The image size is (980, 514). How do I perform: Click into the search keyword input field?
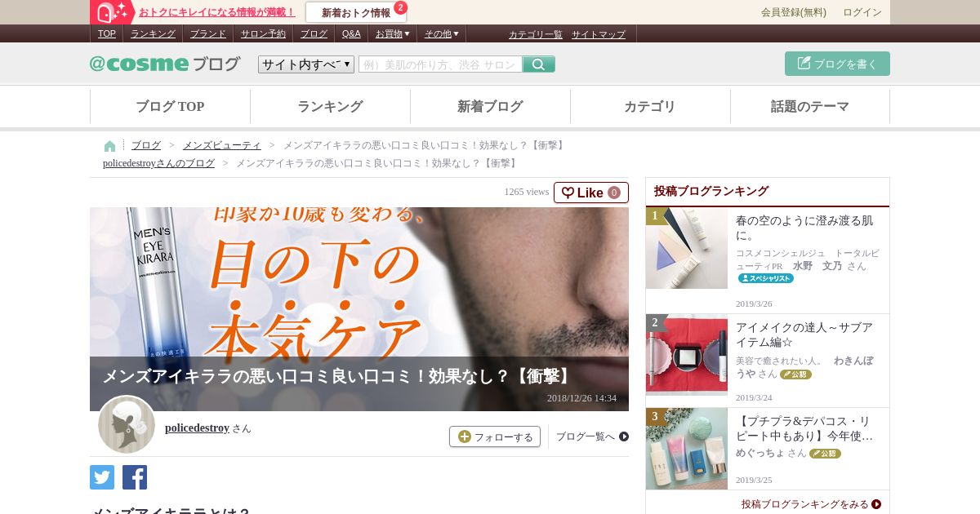tap(440, 64)
